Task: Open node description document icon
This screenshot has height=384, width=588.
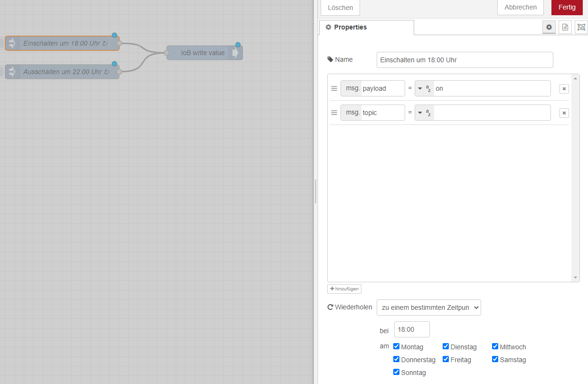Action: tap(565, 27)
